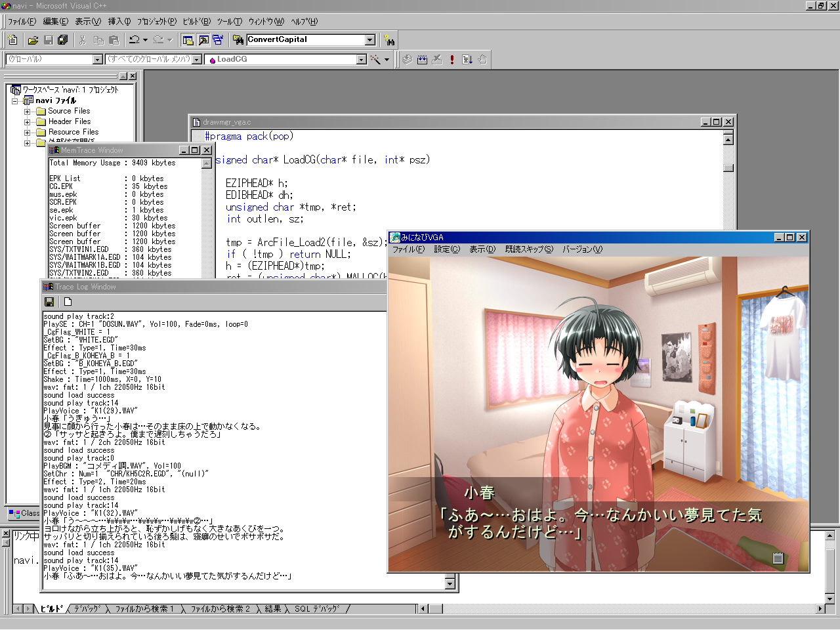
Task: Click the Save All stacked disks icon
Action: (x=63, y=40)
